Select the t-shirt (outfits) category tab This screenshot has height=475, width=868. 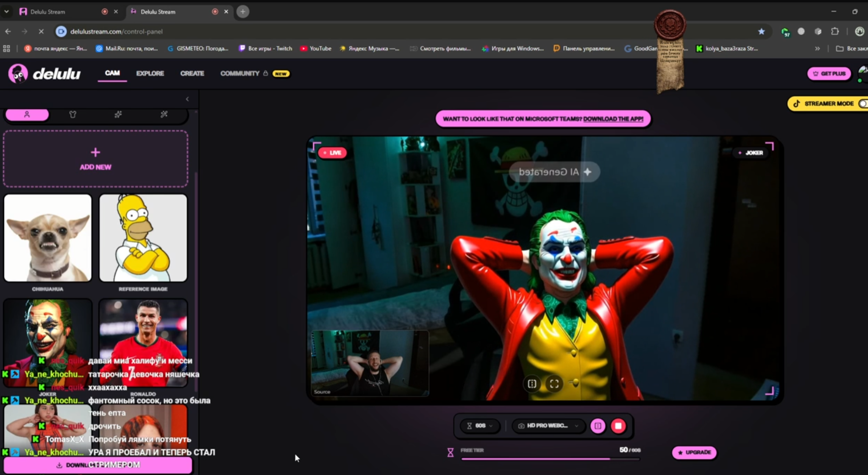(72, 115)
